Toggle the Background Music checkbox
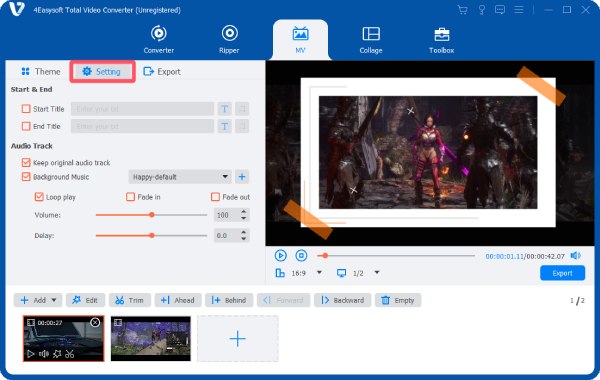The width and height of the screenshot is (600, 380). coord(26,176)
